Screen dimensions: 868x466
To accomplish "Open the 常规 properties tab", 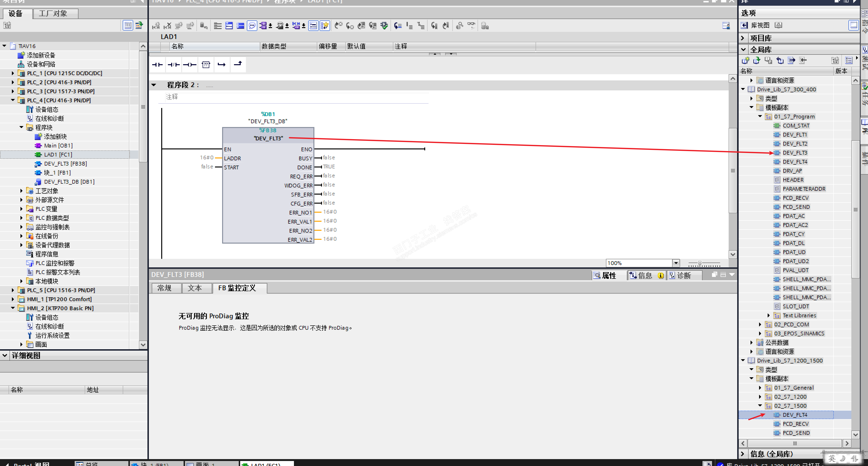I will 164,288.
